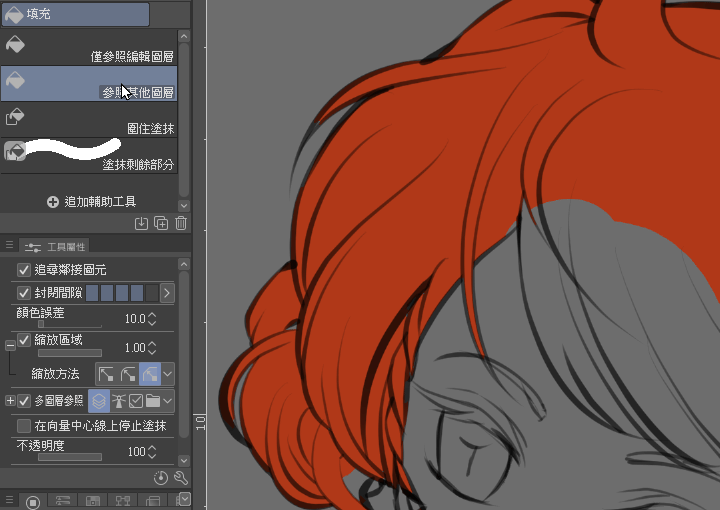Collapse the 縮放區域 sub-settings minus box
Image resolution: width=720 pixels, height=510 pixels.
(x=10, y=345)
